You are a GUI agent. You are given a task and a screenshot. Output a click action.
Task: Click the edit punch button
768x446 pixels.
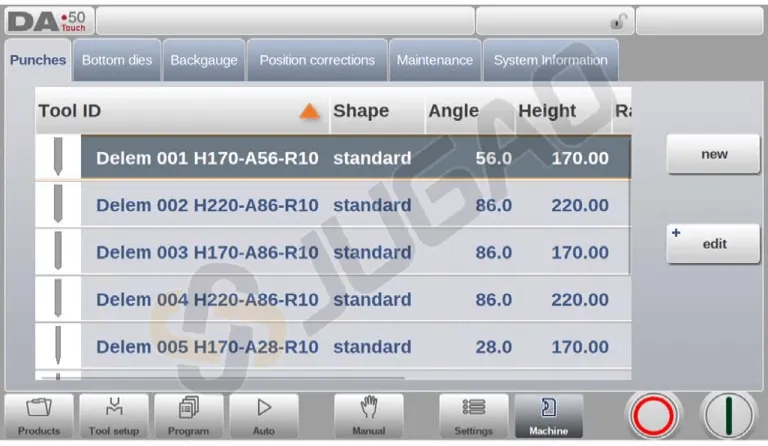tap(714, 243)
